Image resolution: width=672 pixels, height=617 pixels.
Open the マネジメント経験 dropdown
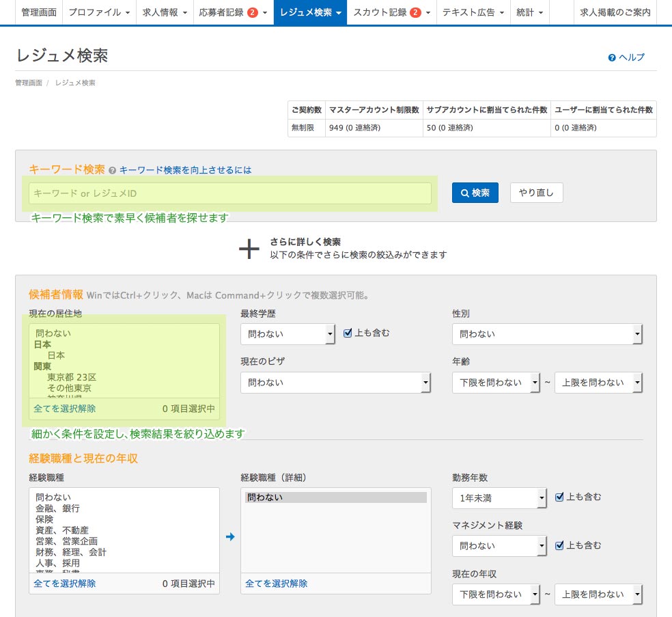[x=500, y=546]
